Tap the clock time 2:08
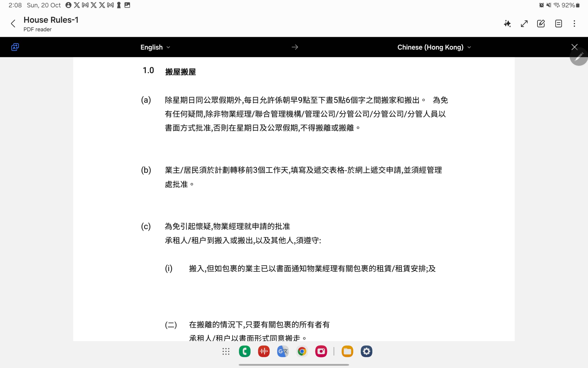Viewport: 588px width, 368px height. coord(15,5)
